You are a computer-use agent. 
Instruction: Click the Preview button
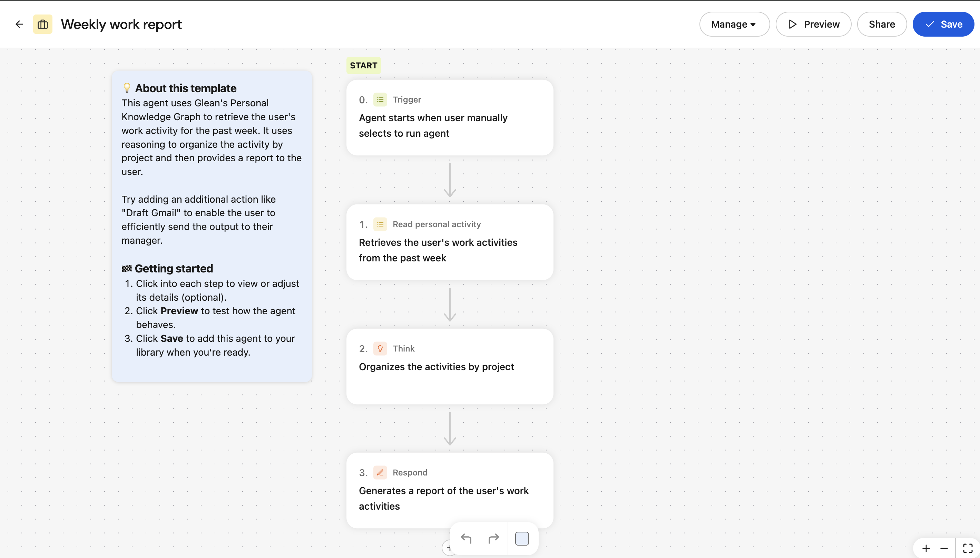(813, 24)
